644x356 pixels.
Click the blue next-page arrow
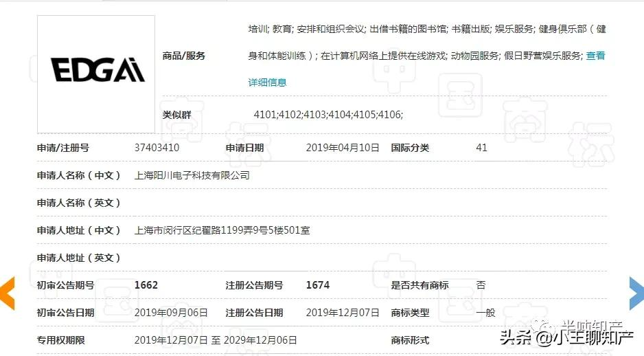point(636,293)
